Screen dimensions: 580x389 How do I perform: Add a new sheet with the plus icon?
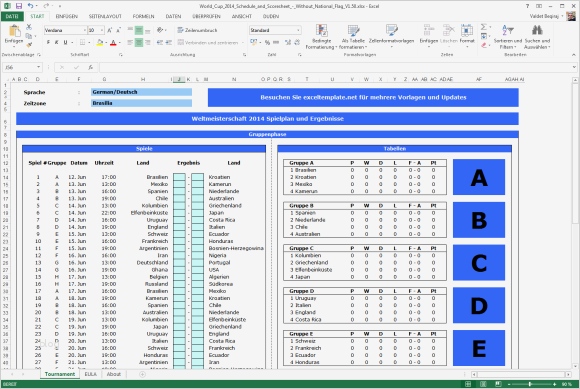coord(142,374)
